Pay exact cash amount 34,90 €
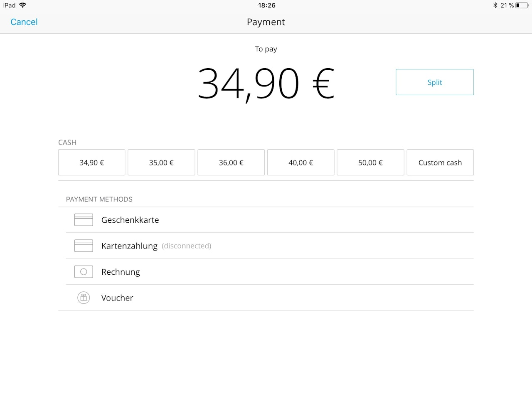 tap(91, 163)
